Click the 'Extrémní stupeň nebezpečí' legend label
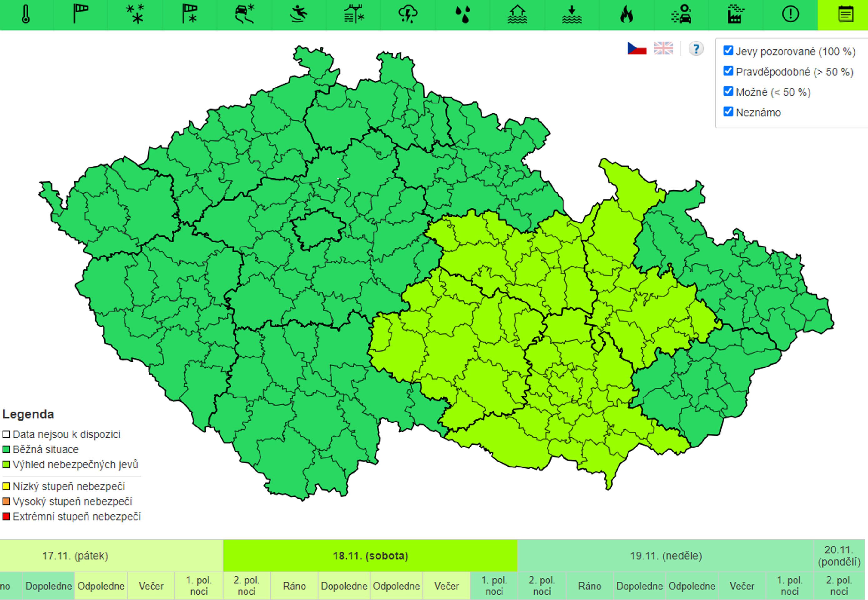 (77, 517)
